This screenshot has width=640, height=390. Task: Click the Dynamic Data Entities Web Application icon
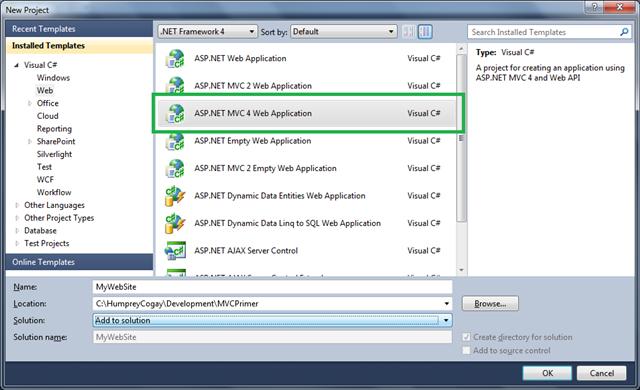click(x=175, y=196)
